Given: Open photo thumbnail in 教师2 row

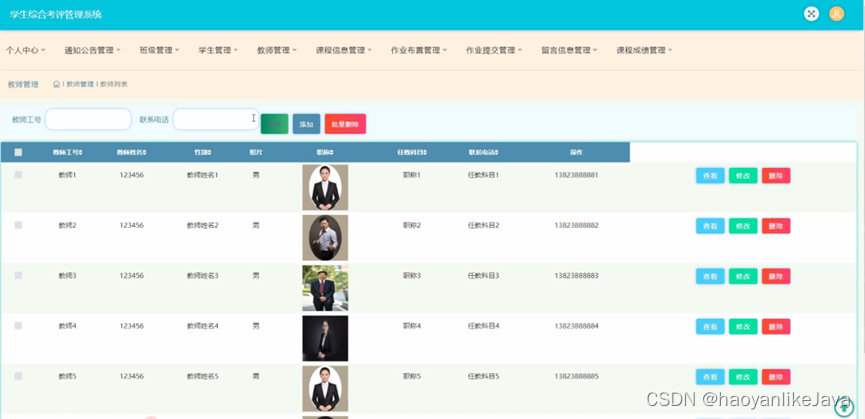Looking at the screenshot, I should click(x=325, y=238).
